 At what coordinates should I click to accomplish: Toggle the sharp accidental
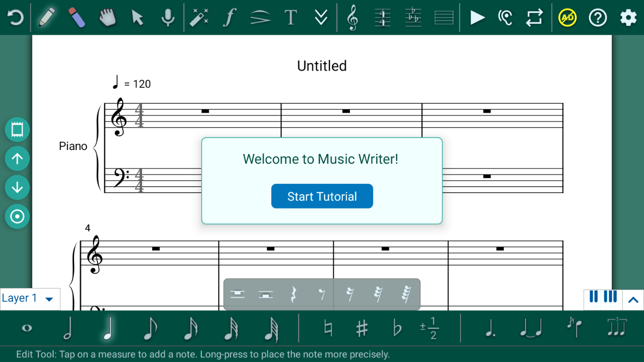[362, 328]
